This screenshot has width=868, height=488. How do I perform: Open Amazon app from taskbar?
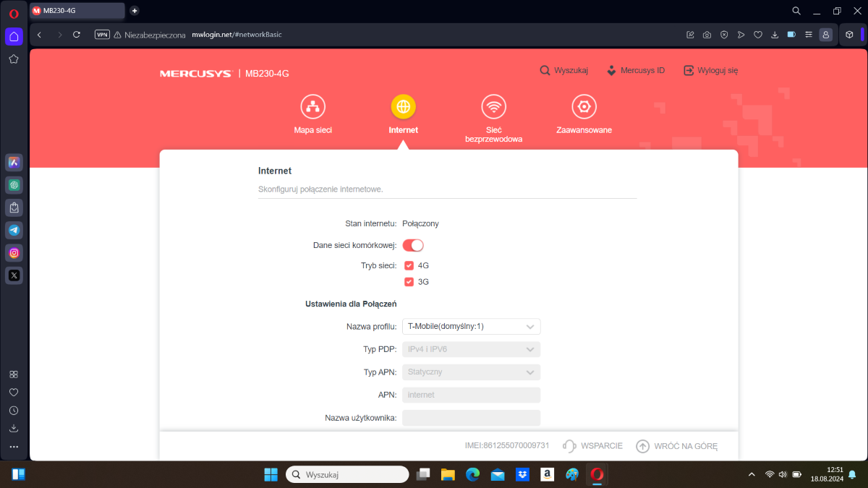[x=547, y=474]
